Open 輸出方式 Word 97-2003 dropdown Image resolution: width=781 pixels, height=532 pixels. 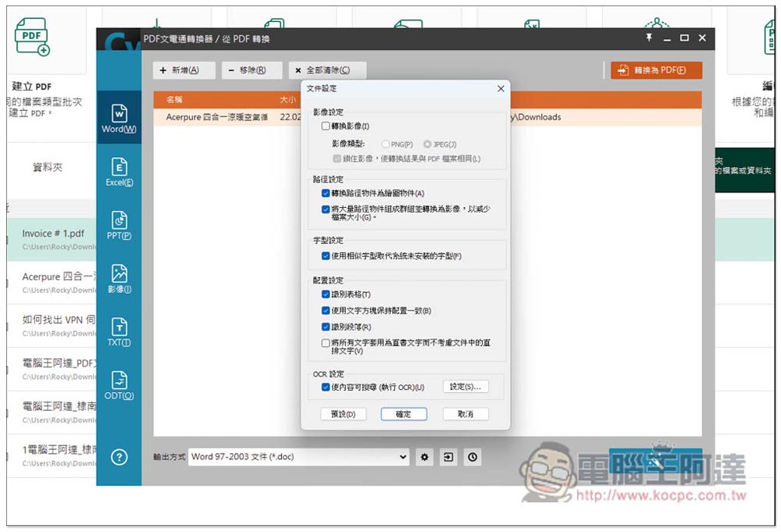(299, 457)
